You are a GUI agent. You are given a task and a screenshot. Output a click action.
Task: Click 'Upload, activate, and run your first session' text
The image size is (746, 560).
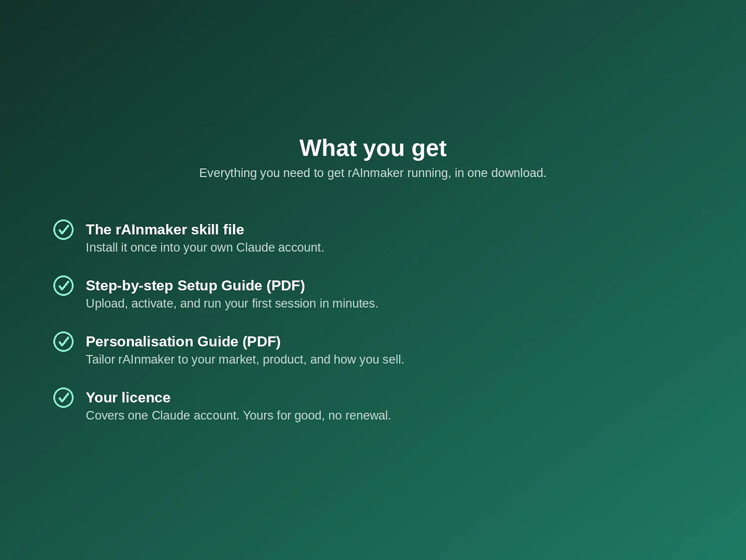coord(232,304)
